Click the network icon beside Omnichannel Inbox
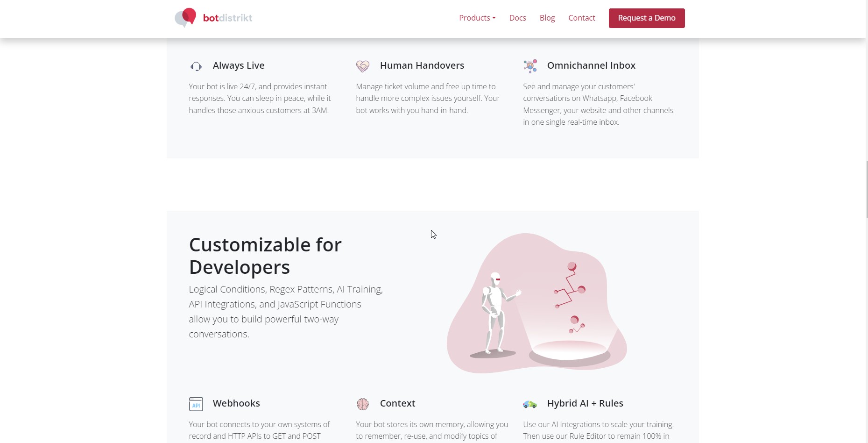 coord(530,66)
